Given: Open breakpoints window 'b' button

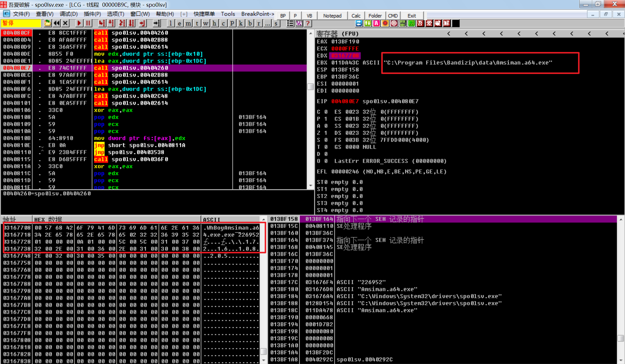Looking at the screenshot, I should [x=250, y=23].
